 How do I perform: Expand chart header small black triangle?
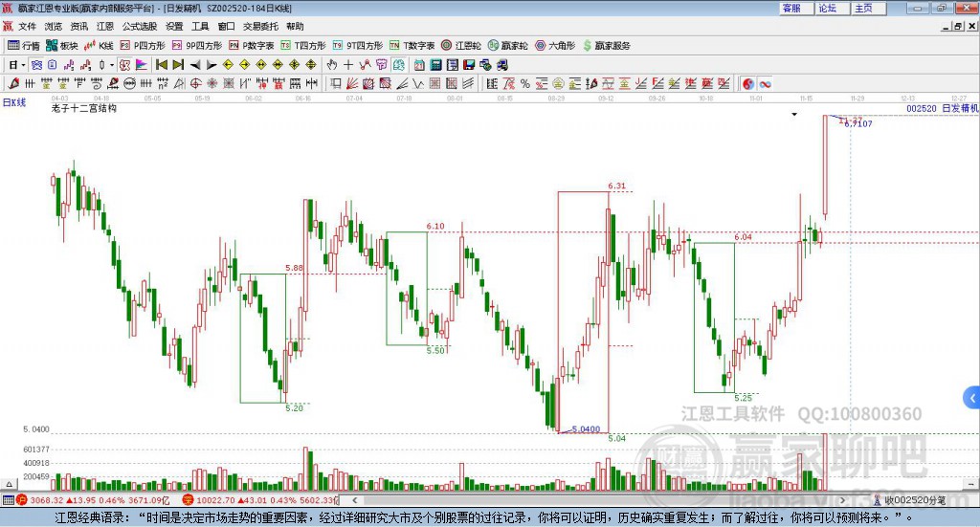tap(794, 114)
